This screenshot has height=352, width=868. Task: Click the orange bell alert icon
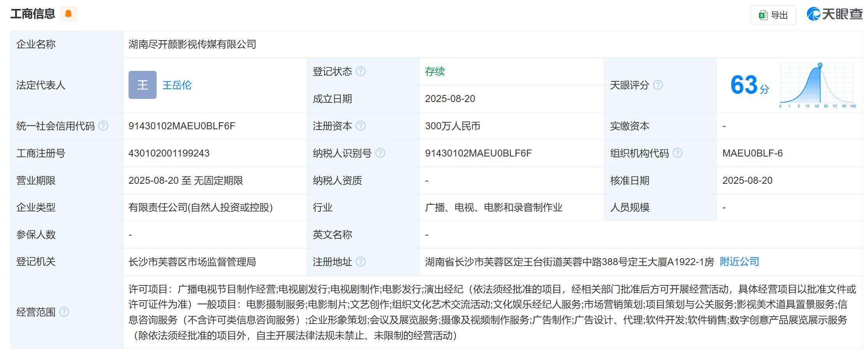68,14
